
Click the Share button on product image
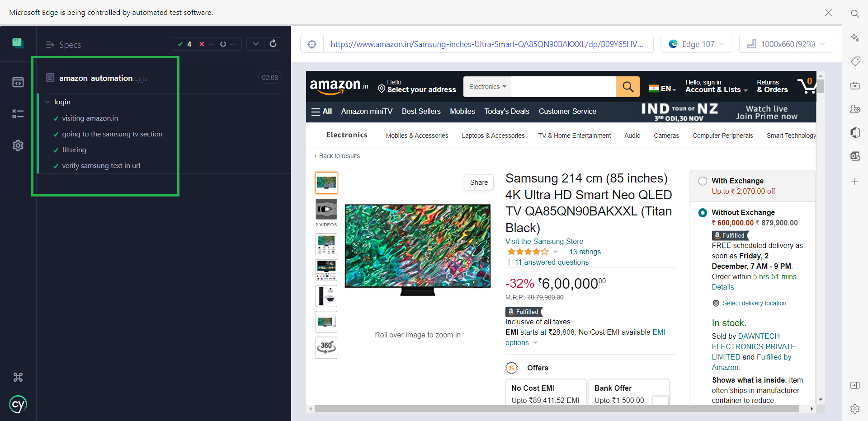point(478,182)
